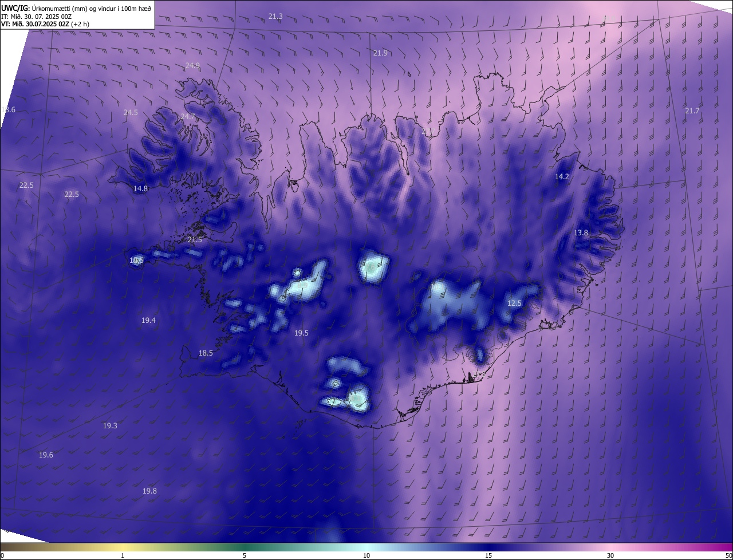Click the 21.3 value near the top
Screen dimensions: 733x560
275,16
